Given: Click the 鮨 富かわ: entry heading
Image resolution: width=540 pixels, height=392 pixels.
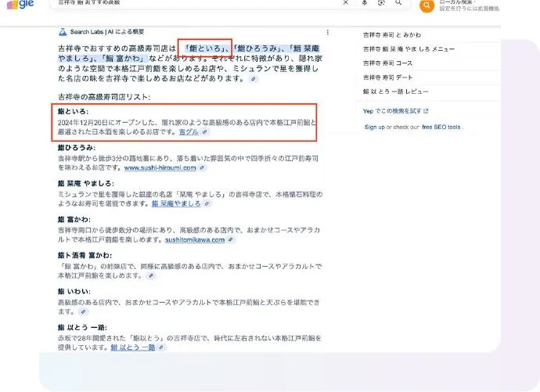Looking at the screenshot, I should coord(74,220).
